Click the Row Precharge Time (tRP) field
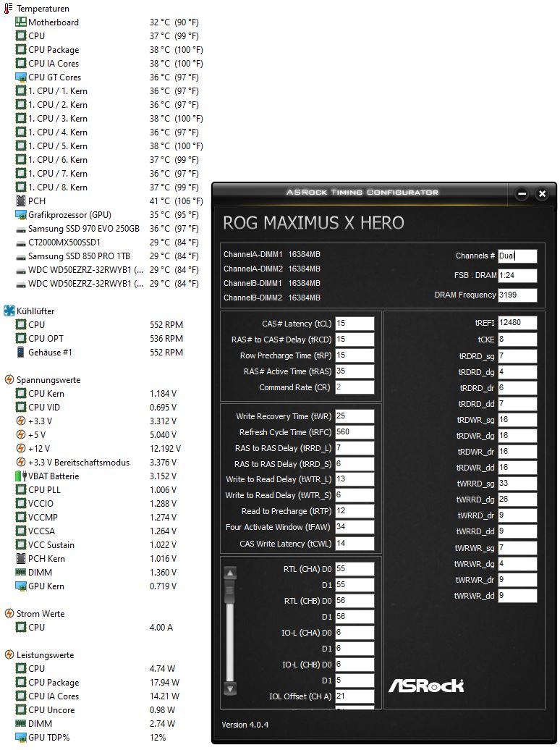Viewport: 560px width, 750px height. (355, 355)
